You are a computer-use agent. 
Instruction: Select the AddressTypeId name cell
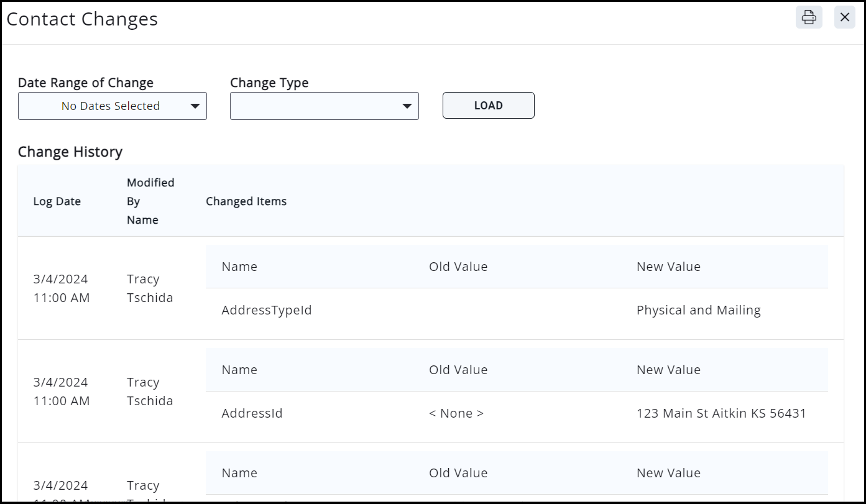tap(266, 310)
